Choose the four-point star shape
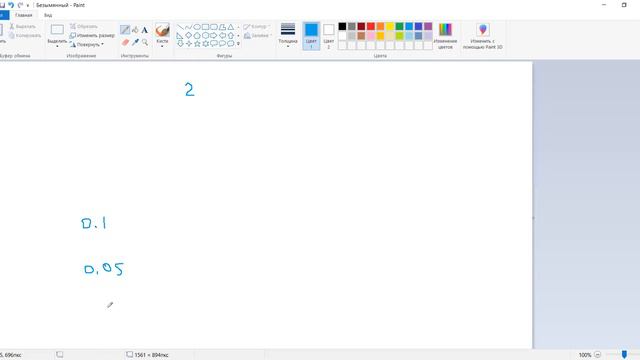This screenshot has width=640, height=360. (x=188, y=43)
